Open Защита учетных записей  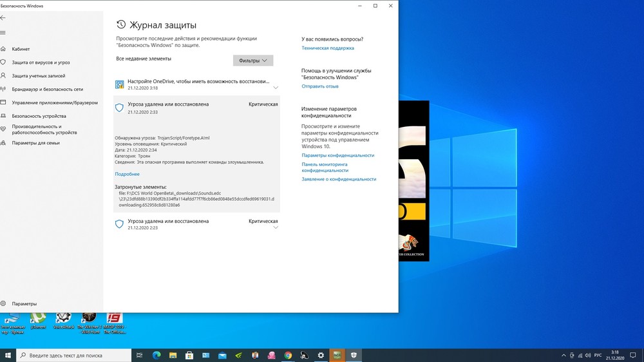38,75
